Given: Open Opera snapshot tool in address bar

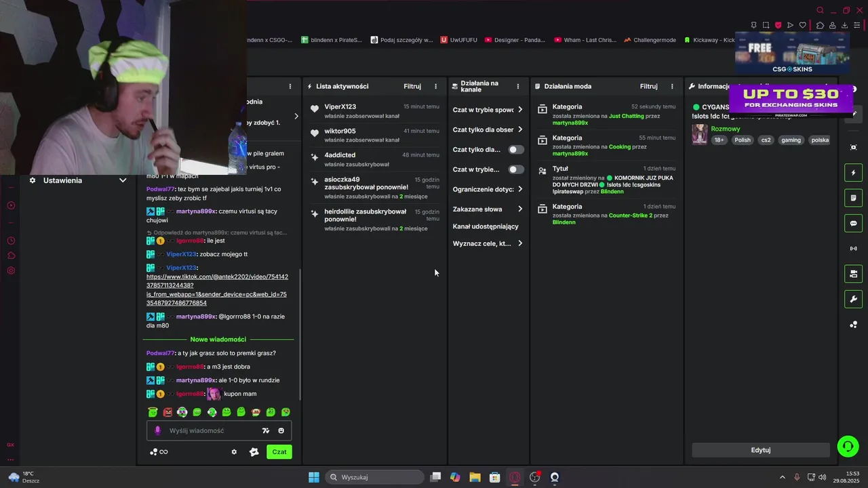Looking at the screenshot, I should (x=766, y=25).
